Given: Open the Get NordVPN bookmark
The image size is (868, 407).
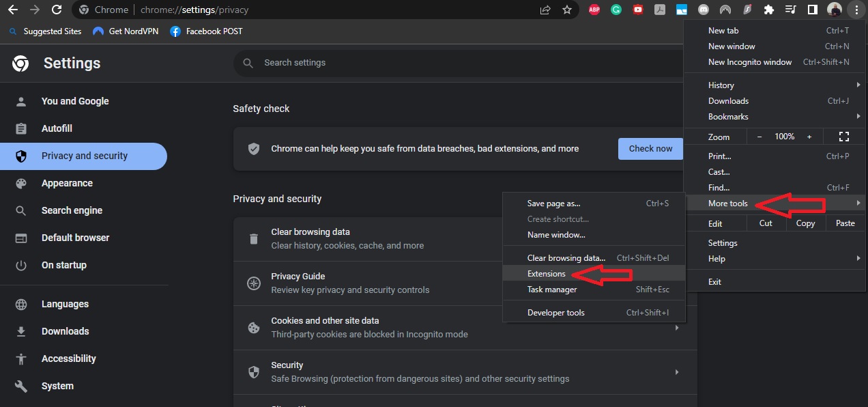Looking at the screenshot, I should click(126, 31).
